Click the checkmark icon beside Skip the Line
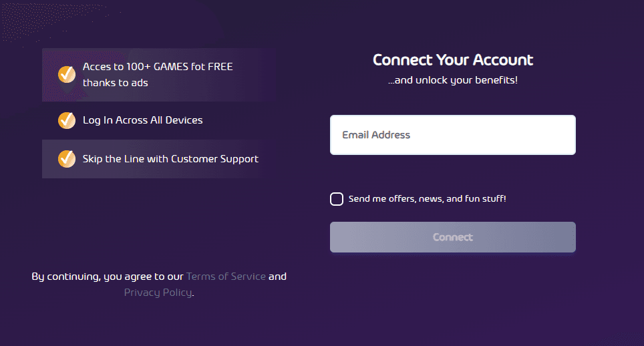 point(67,159)
